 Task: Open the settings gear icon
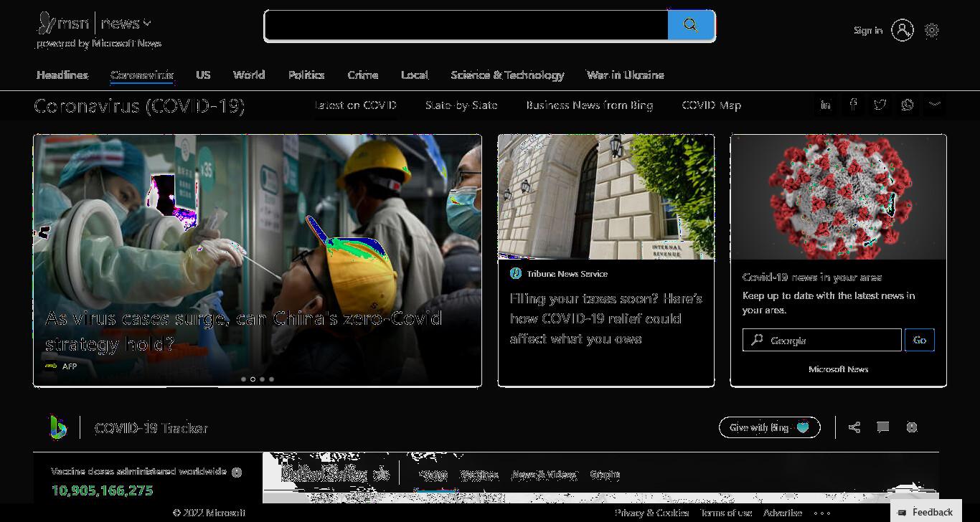coord(932,30)
